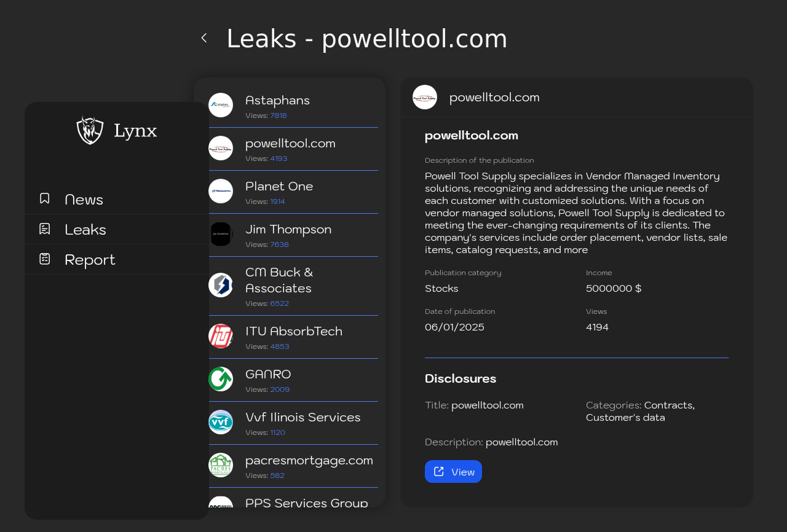Click the pacresmortgage.com logo
Screen dimensions: 787x532
(x=221, y=465)
